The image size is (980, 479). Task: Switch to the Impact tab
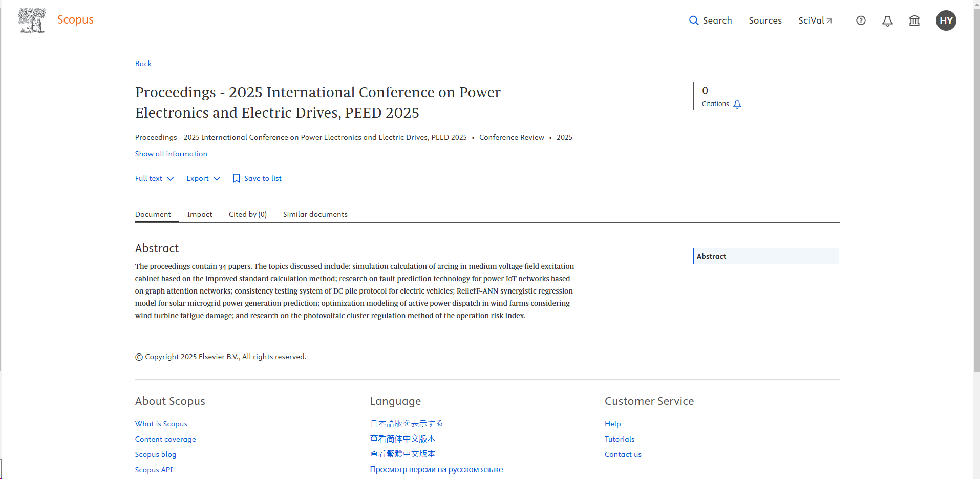coord(200,214)
